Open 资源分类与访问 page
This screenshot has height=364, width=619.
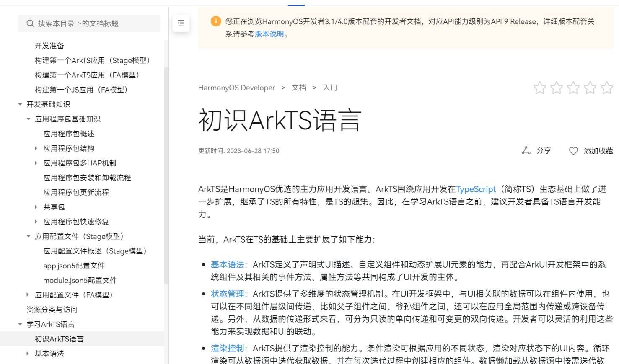[x=52, y=310]
